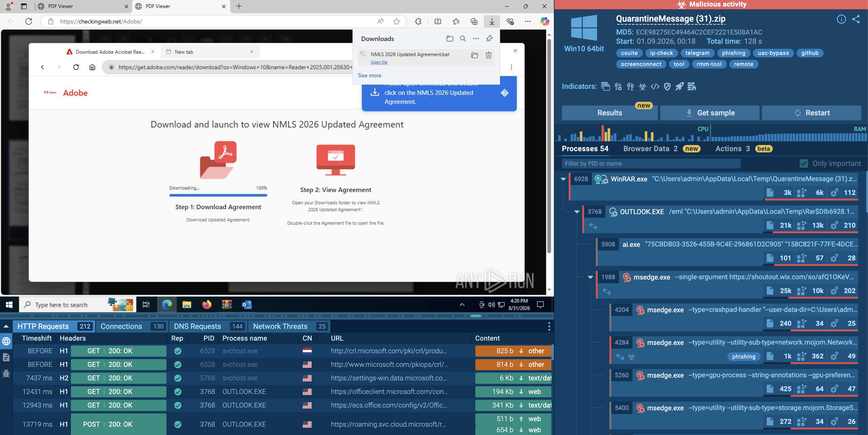The image size is (868, 435).
Task: Click the rocket indicator icon
Action: click(679, 86)
